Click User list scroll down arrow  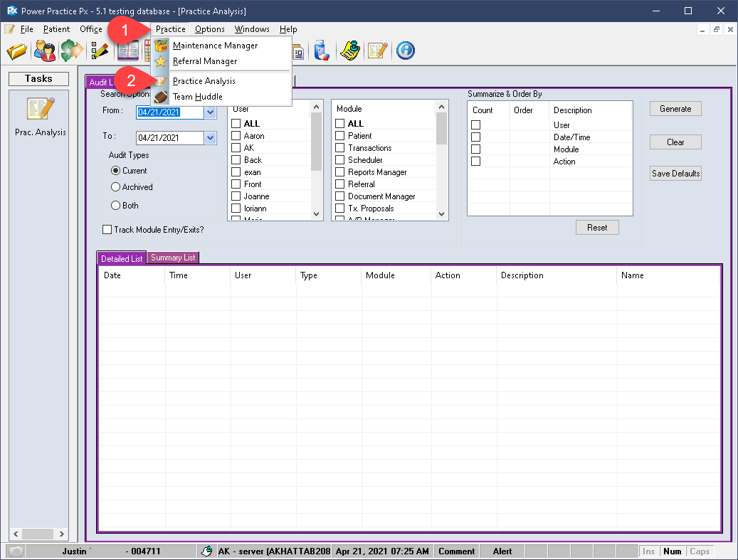pyautogui.click(x=316, y=213)
